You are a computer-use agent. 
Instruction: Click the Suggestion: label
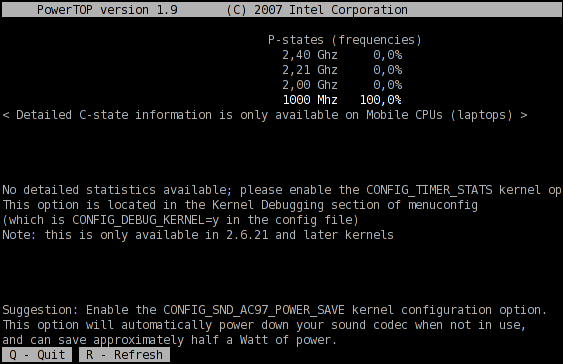40,310
